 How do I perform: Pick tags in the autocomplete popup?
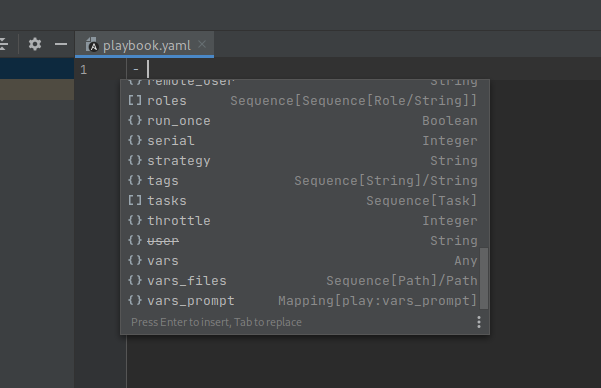click(x=305, y=181)
